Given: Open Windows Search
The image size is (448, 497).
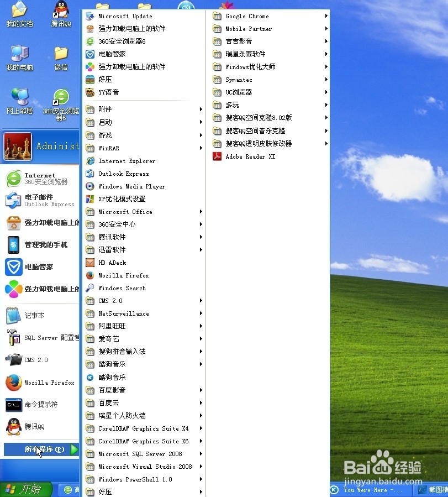Looking at the screenshot, I should 144,288.
